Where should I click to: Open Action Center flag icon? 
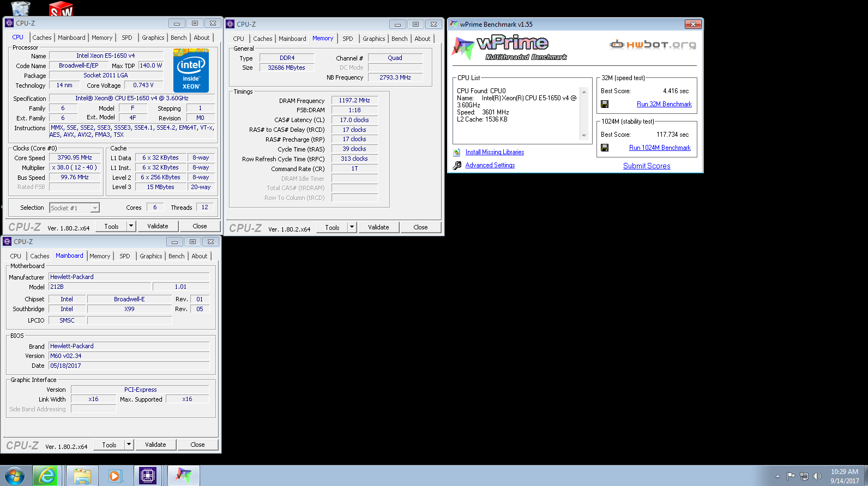tap(791, 476)
